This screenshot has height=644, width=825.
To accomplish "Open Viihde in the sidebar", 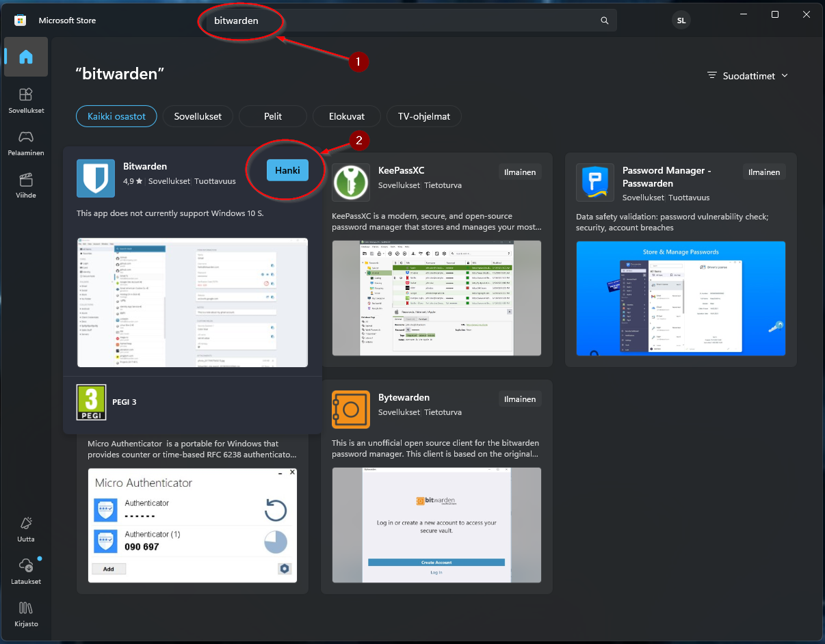I will [26, 185].
